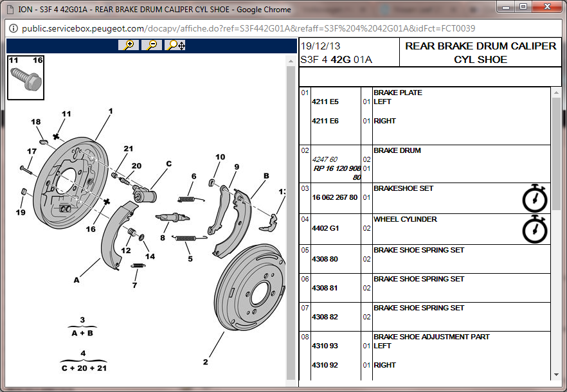
Task: Click the grouping label 4 C + 20 + 21
Action: coord(84,361)
